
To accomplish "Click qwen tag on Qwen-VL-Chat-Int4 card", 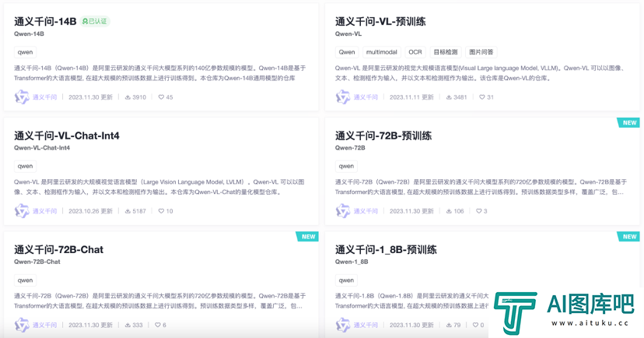I will point(25,166).
